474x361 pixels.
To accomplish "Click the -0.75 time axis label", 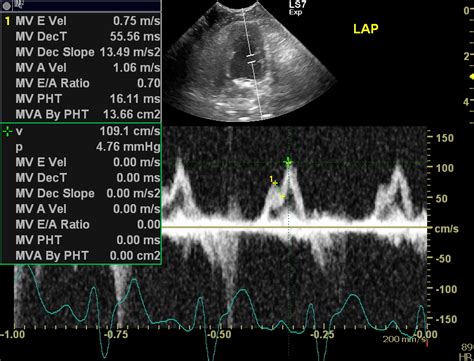I will tap(116, 334).
